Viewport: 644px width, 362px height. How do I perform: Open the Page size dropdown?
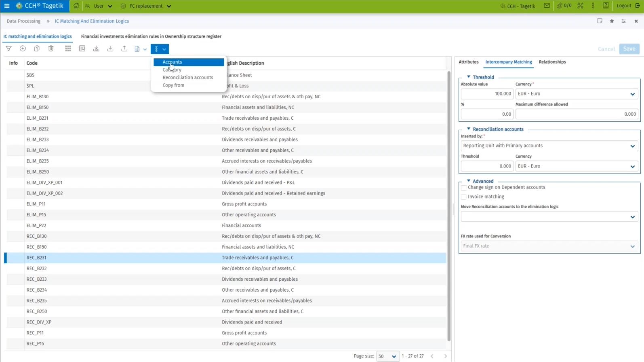pos(387,356)
